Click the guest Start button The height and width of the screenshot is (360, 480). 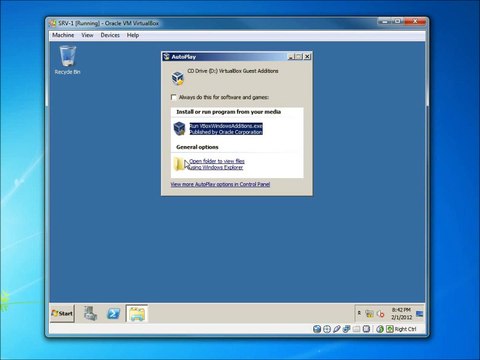point(62,313)
